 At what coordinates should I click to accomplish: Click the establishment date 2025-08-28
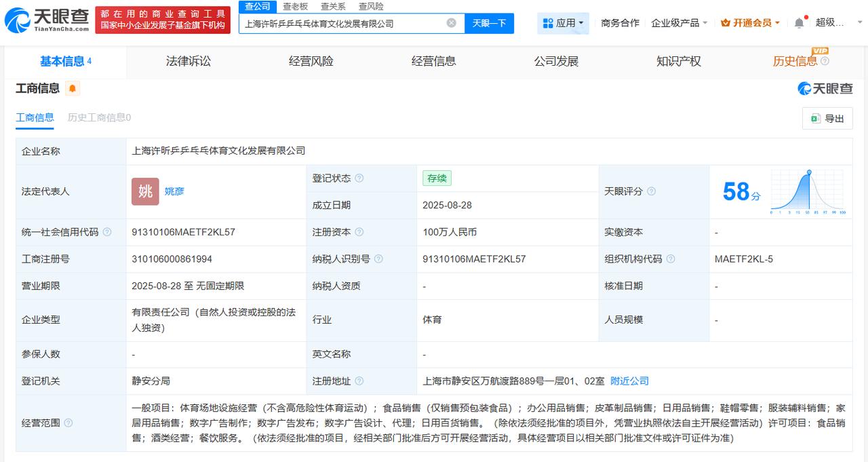447,205
